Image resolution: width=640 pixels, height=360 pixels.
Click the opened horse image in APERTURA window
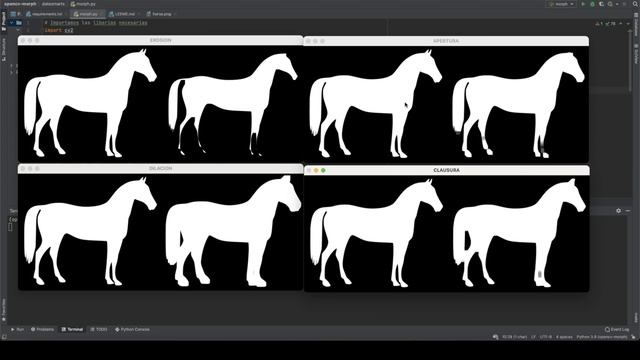tap(518, 105)
